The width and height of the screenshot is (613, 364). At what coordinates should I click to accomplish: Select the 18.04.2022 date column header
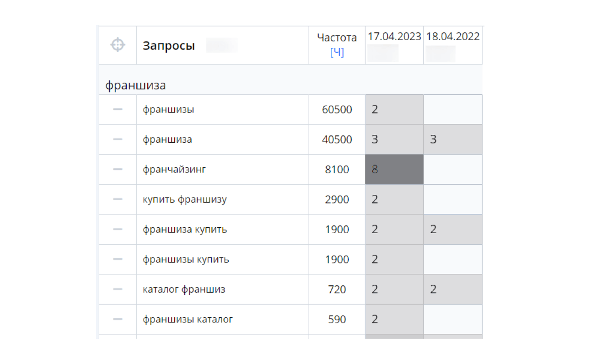point(453,37)
